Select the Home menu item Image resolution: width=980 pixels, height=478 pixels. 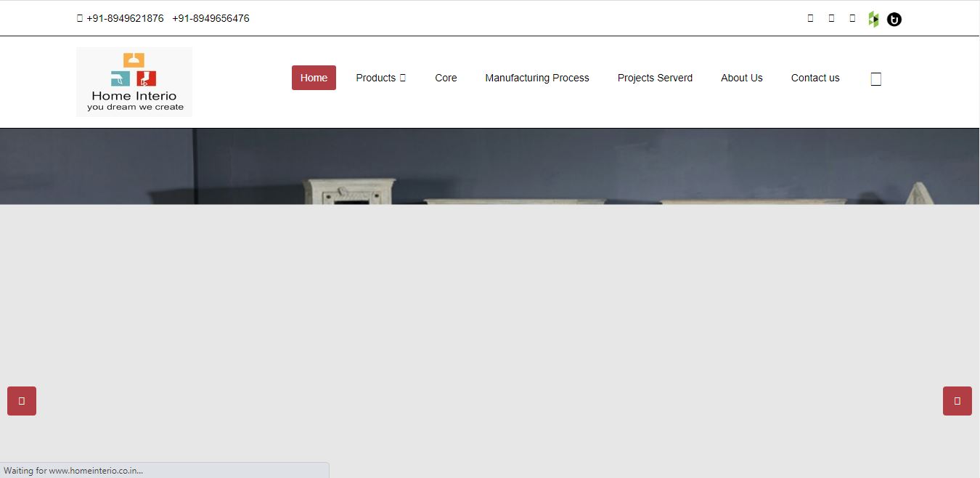point(314,78)
